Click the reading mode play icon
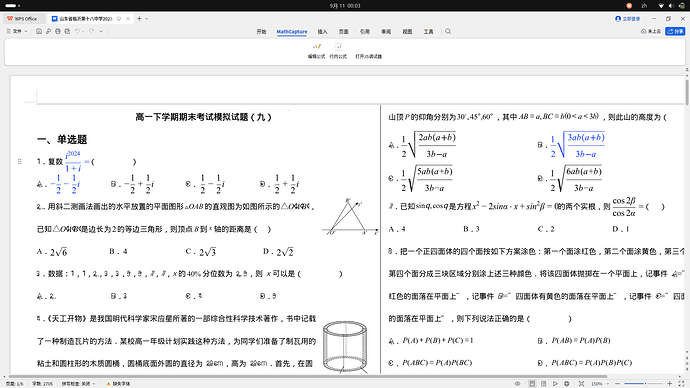Image resolution: width=690 pixels, height=388 pixels. pyautogui.click(x=555, y=384)
